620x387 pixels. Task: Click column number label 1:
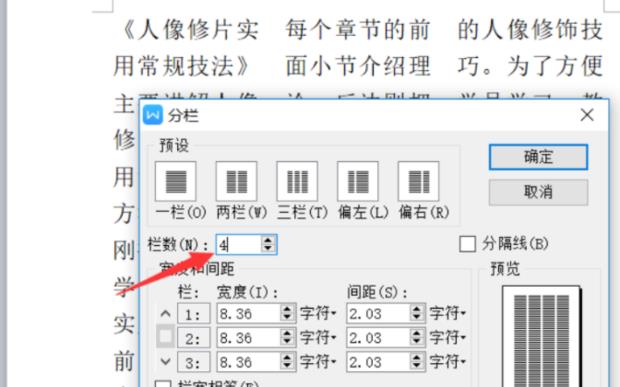click(x=193, y=315)
